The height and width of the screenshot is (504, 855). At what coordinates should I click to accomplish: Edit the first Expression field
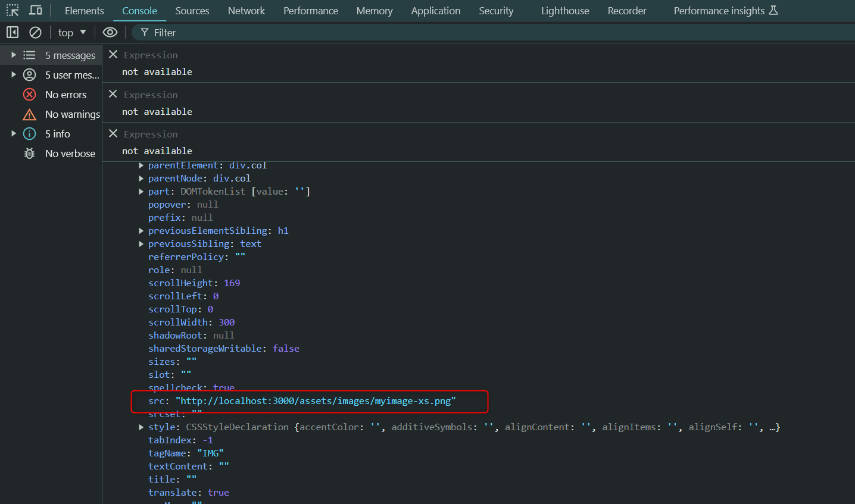point(151,55)
